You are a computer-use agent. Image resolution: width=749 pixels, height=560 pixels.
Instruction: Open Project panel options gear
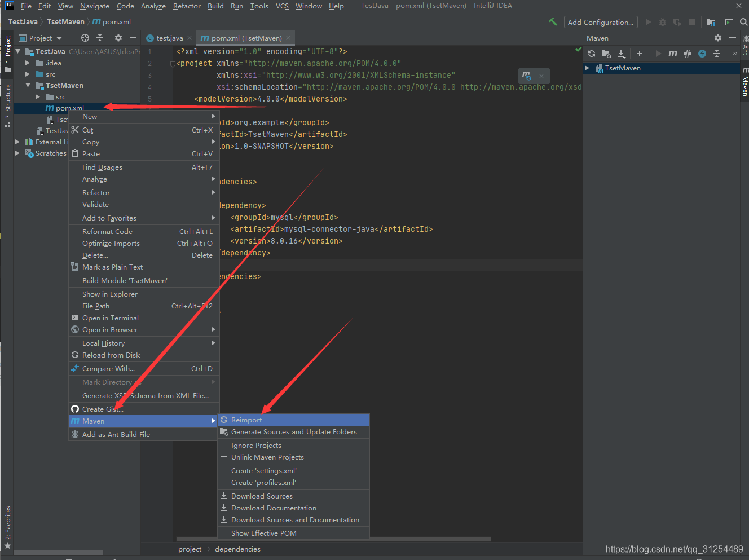(x=118, y=38)
